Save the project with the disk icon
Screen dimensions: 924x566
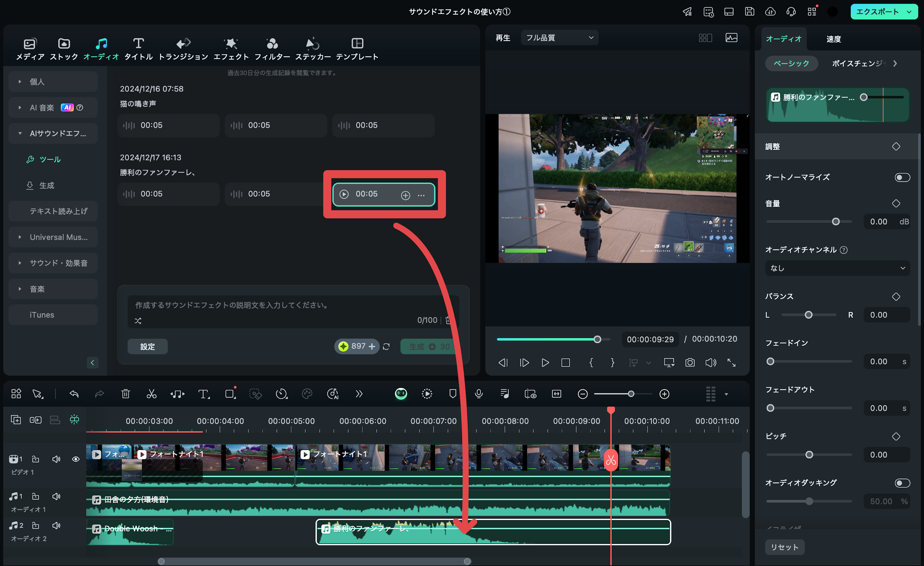[x=749, y=11]
